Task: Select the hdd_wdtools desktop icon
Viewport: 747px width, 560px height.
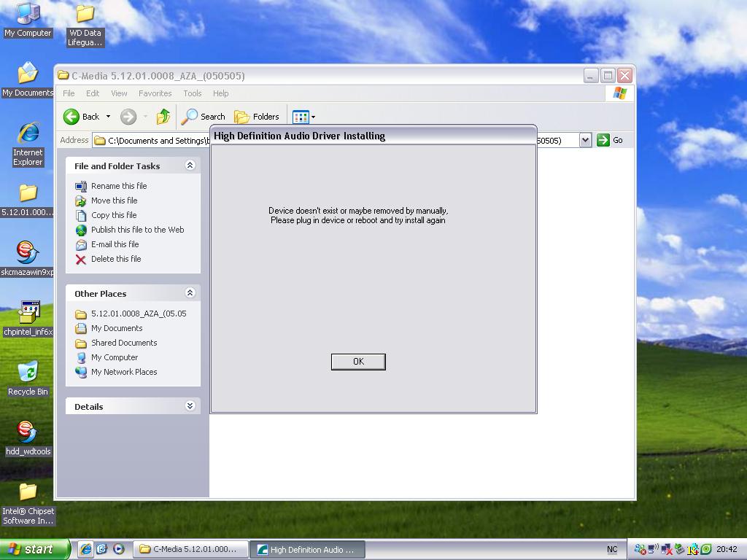Action: click(28, 438)
